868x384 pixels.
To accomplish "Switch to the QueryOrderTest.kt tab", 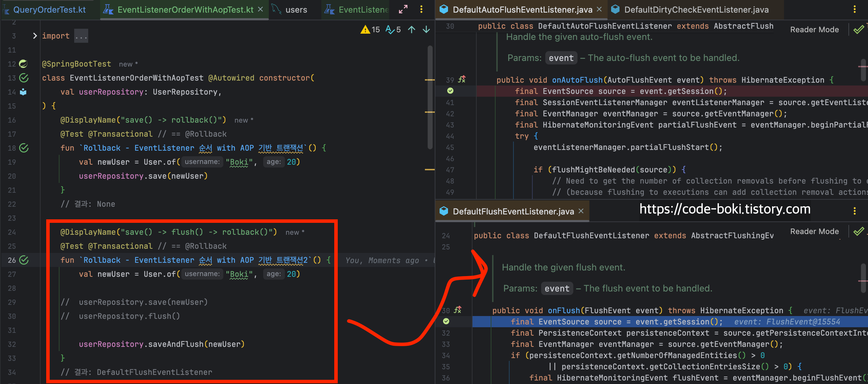I will click(x=49, y=9).
